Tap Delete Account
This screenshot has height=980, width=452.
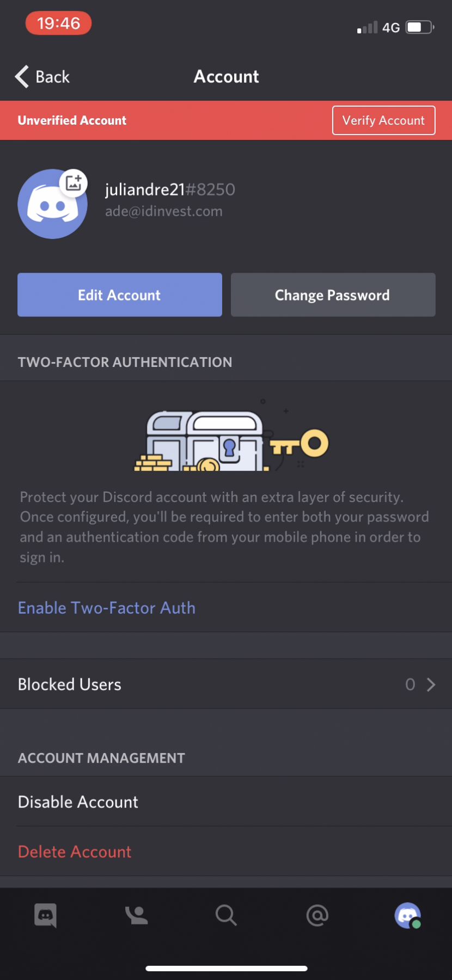75,852
